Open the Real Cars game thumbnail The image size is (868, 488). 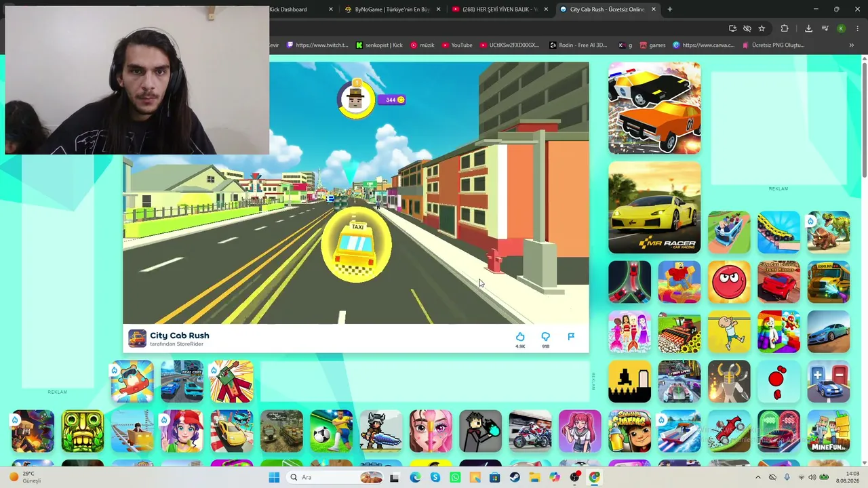[182, 382]
